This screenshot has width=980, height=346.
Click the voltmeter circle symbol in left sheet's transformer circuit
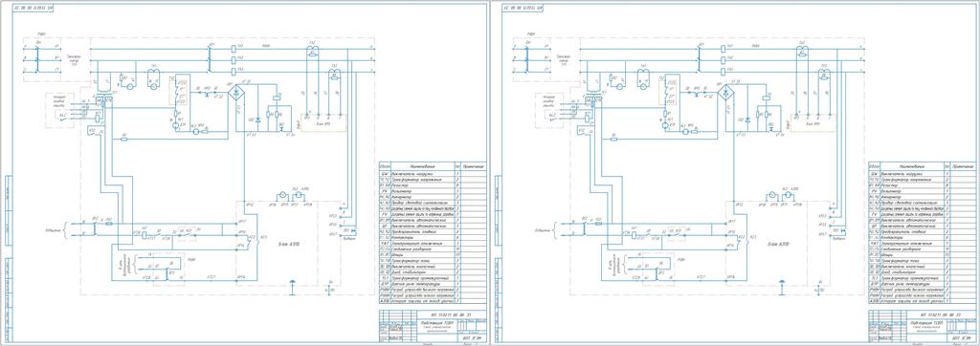click(x=129, y=86)
